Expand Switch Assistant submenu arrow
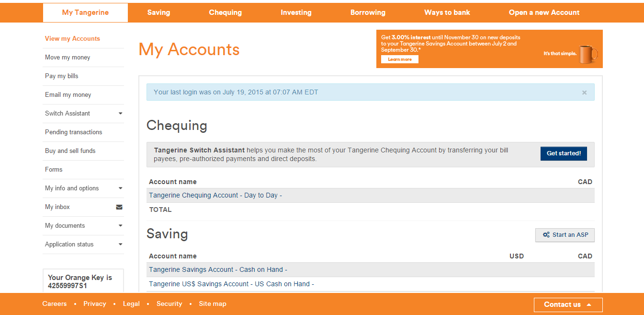The image size is (644, 315). (x=121, y=114)
